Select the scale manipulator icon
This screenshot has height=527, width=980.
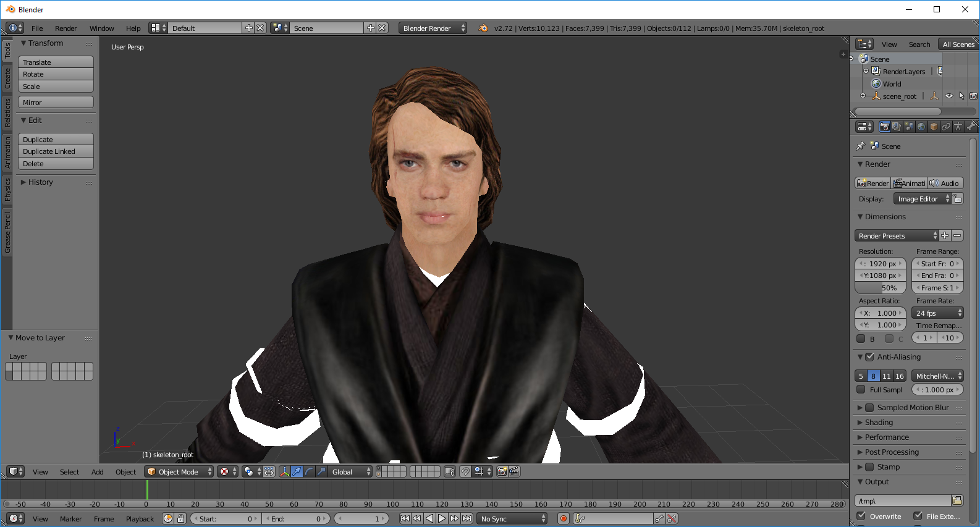tap(321, 471)
